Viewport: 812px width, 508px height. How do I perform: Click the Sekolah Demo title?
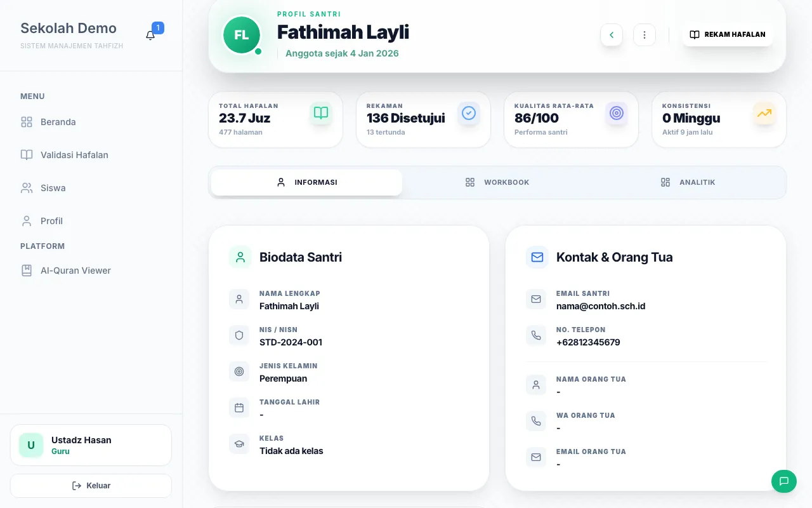tap(69, 28)
